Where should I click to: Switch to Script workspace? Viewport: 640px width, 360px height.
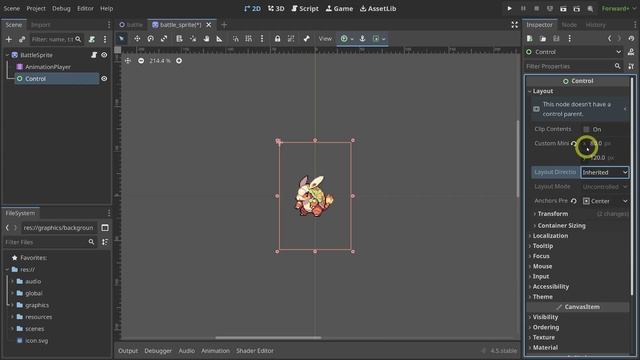click(x=305, y=8)
